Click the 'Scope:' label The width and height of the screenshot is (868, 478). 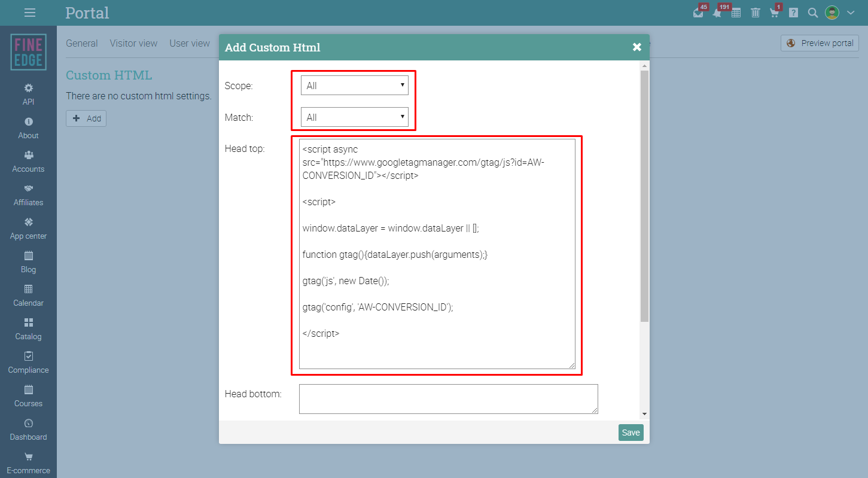coord(239,86)
